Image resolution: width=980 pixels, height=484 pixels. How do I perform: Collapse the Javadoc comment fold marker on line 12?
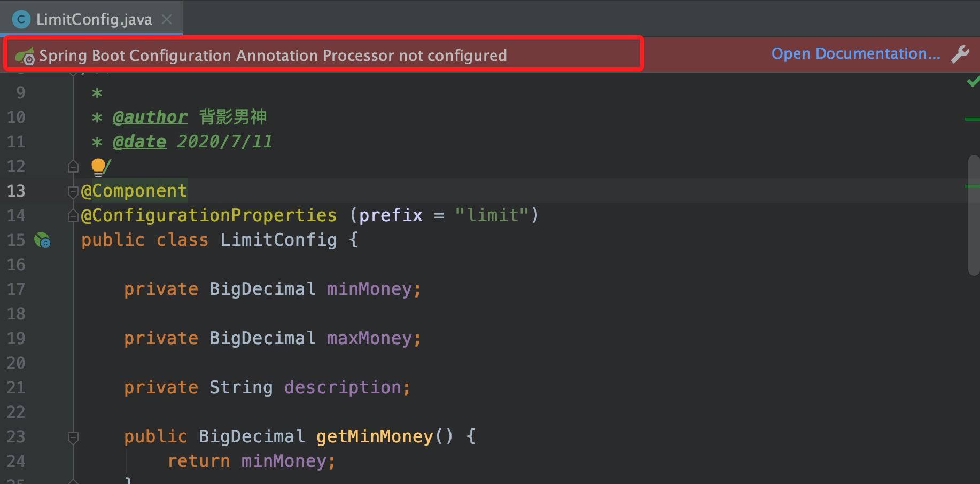tap(73, 167)
